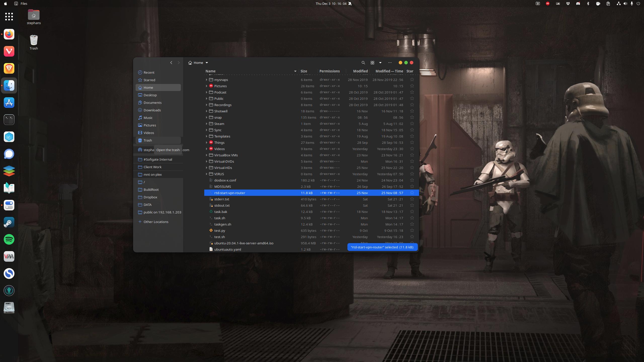The image size is (644, 362).
Task: Select the ubuntu-20.04.1-live-server-amd64.iso file
Action: tap(311, 243)
